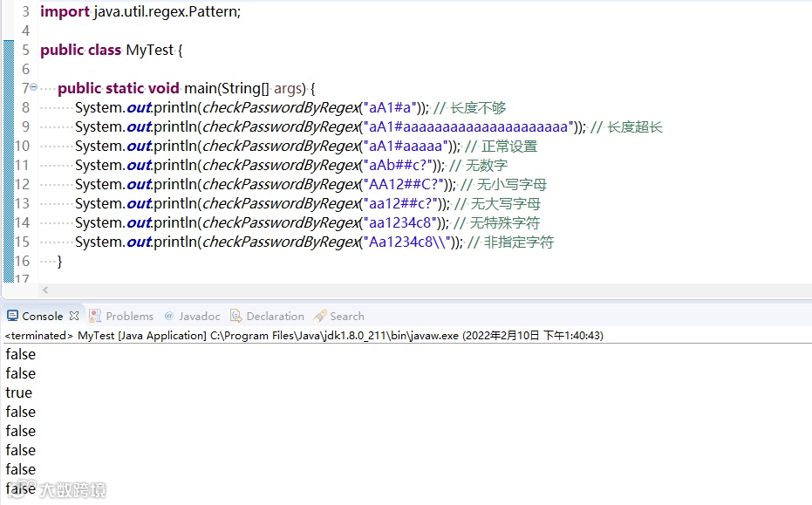Screen dimensions: 812x505
Task: Open the Problems tab
Action: coord(129,316)
